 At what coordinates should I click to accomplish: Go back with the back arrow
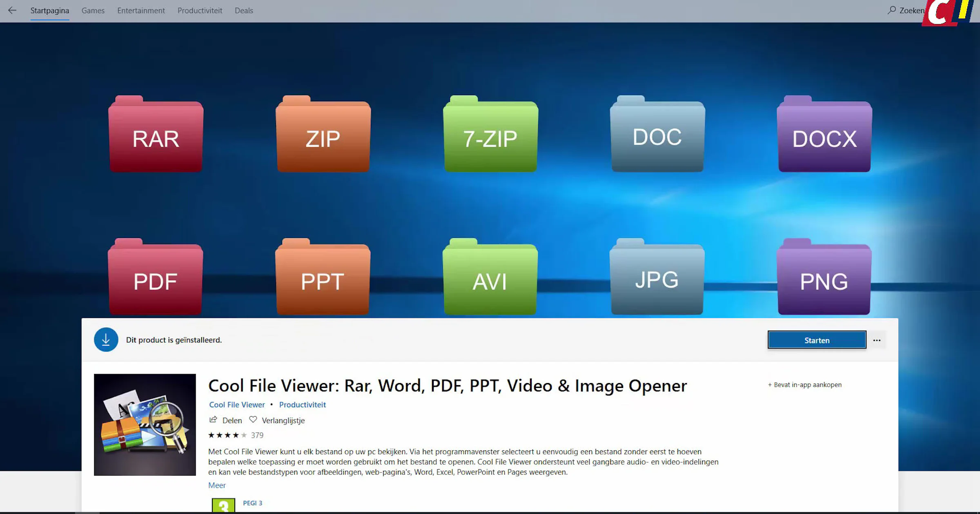[x=12, y=11]
